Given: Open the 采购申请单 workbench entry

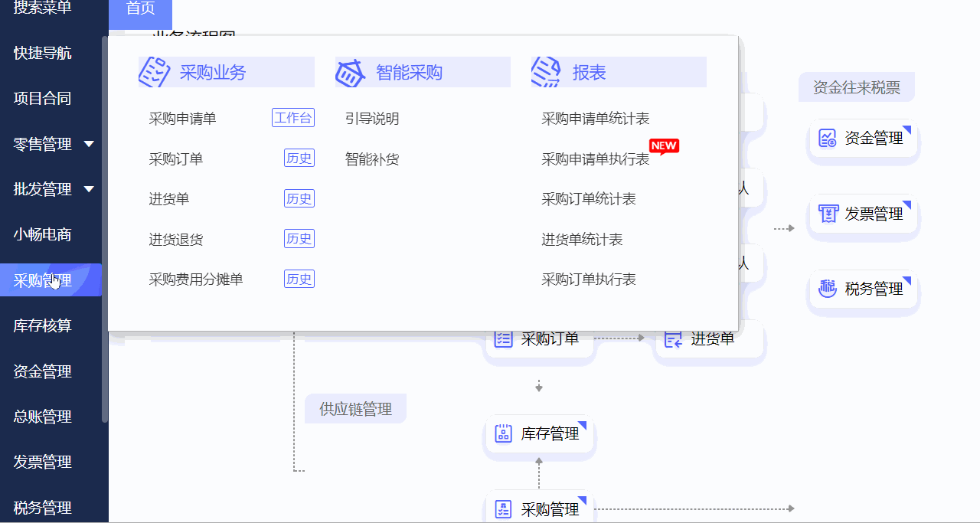Looking at the screenshot, I should click(293, 117).
